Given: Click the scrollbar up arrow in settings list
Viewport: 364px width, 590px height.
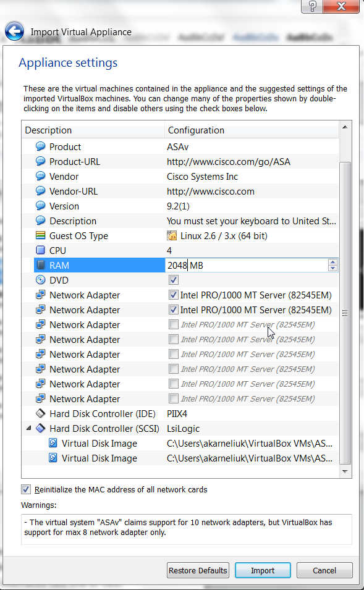Looking at the screenshot, I should (x=345, y=127).
